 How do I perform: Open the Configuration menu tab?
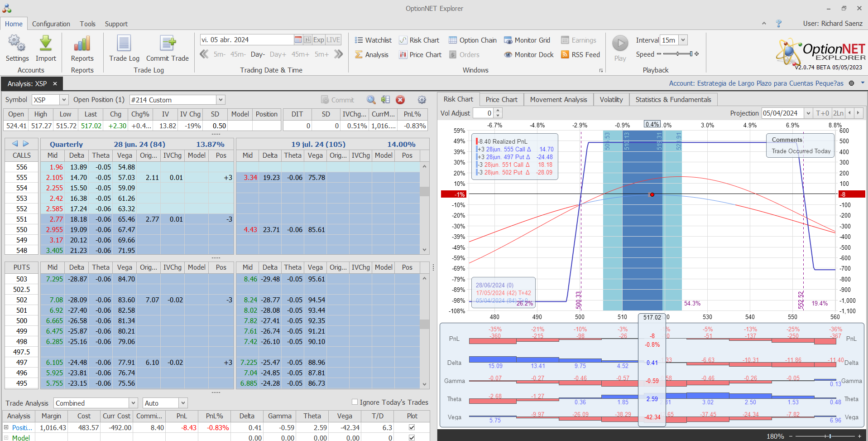point(51,24)
